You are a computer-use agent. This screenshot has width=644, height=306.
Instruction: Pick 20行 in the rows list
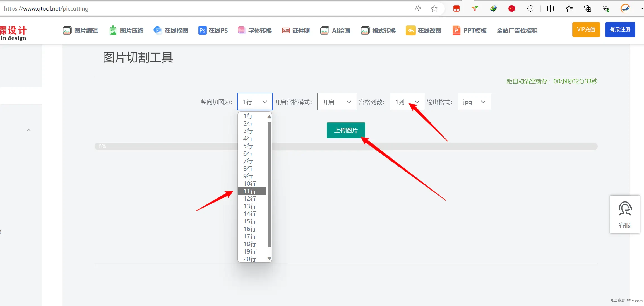point(252,259)
